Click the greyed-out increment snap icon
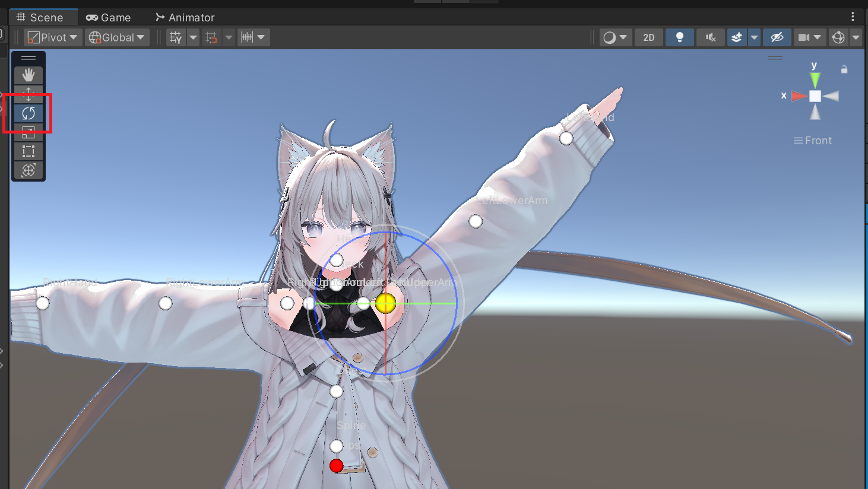868x489 pixels. click(x=211, y=37)
